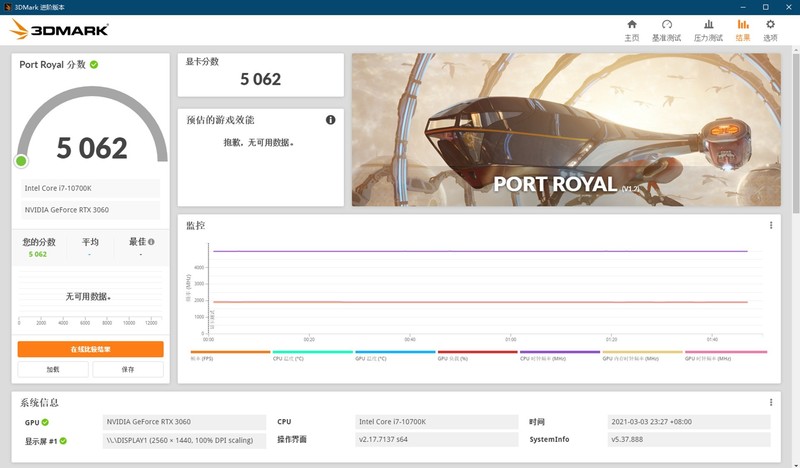800x468 pixels.
Task: Click the Intel Core i7-10700K CPU field
Action: [x=437, y=422]
